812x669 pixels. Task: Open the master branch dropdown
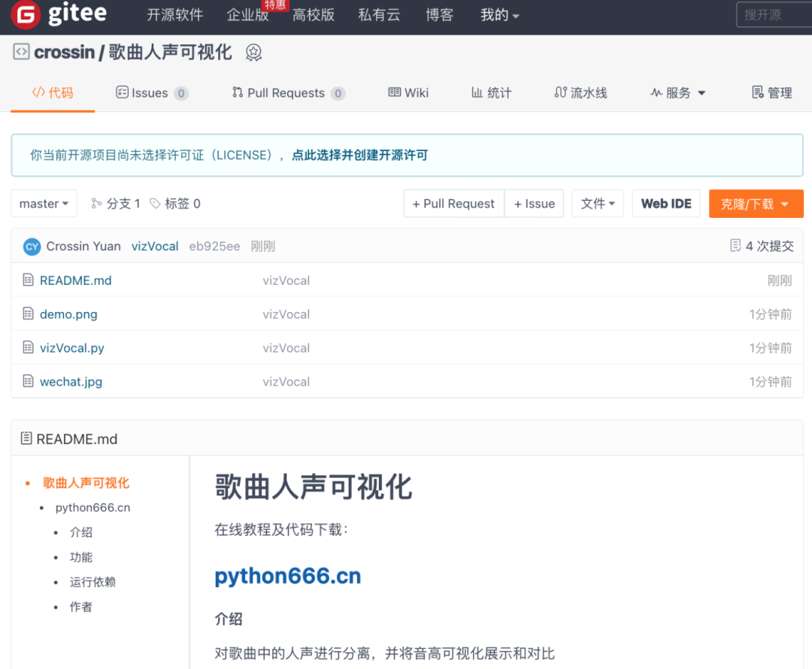[44, 204]
